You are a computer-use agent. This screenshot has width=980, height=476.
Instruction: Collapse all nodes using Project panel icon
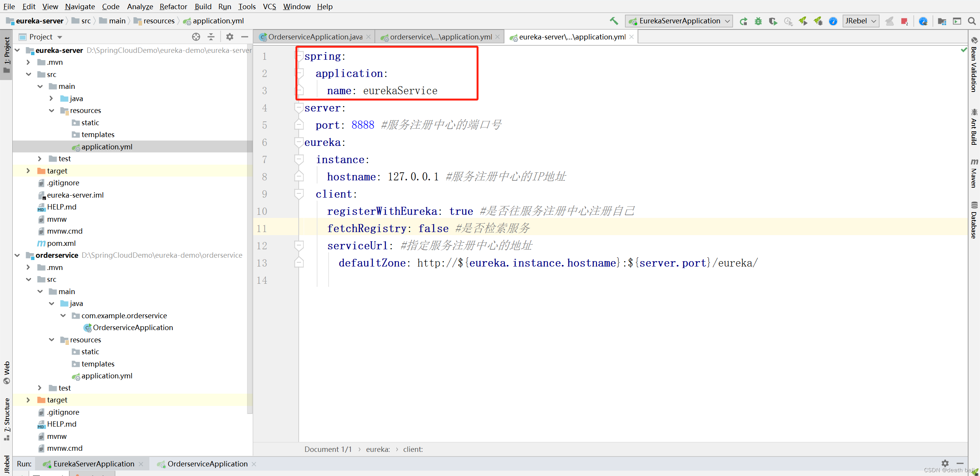(x=211, y=37)
